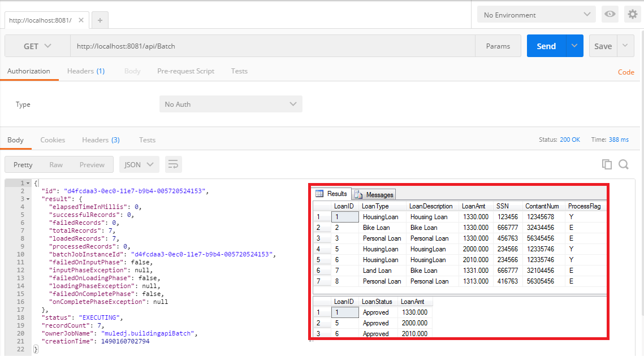Switch to the Pre-request Script tab
The height and width of the screenshot is (357, 644).
click(x=185, y=71)
